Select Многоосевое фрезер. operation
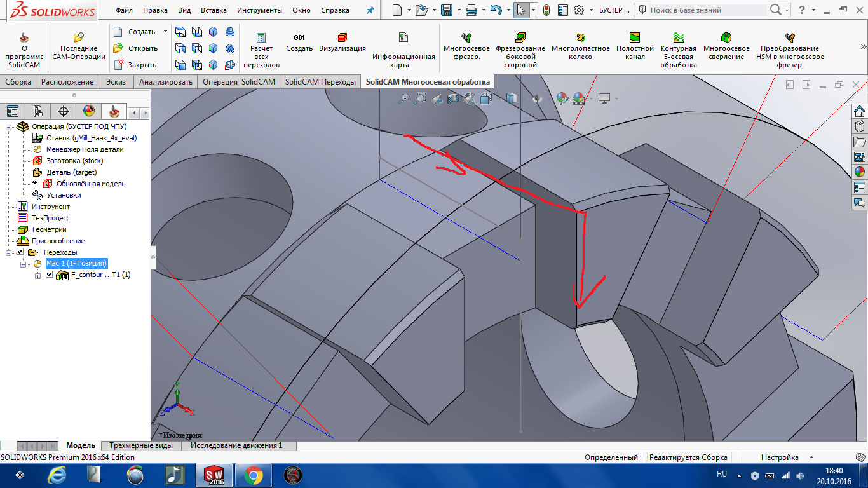 tap(466, 46)
